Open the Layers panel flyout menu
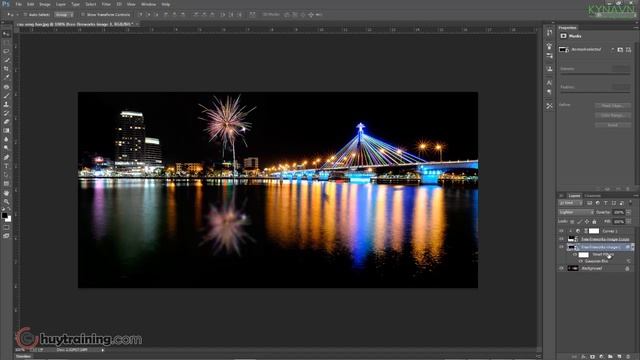Image resolution: width=640 pixels, height=360 pixels. 635,196
